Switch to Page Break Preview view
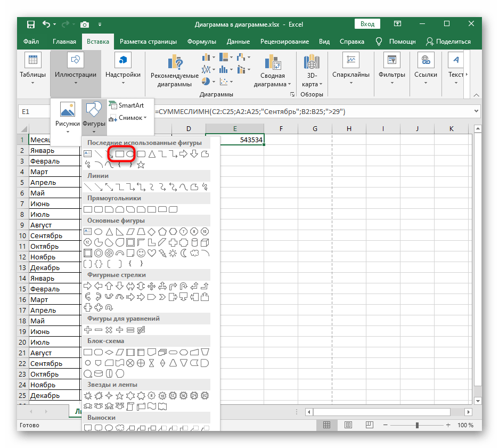Screen dimensions: 499x448 click(369, 425)
